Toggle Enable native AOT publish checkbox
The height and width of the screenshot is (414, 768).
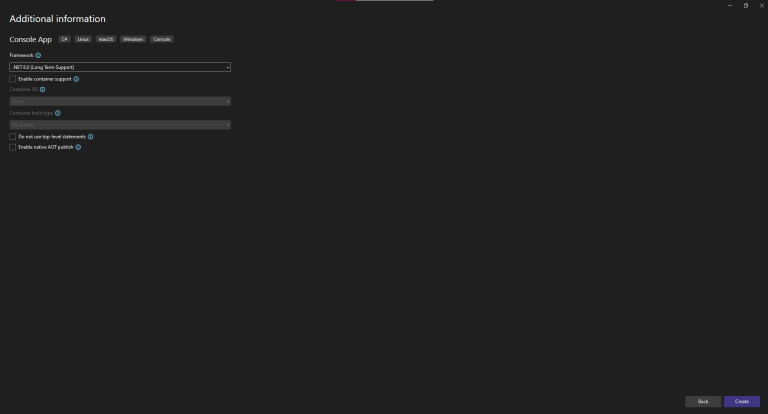point(13,147)
